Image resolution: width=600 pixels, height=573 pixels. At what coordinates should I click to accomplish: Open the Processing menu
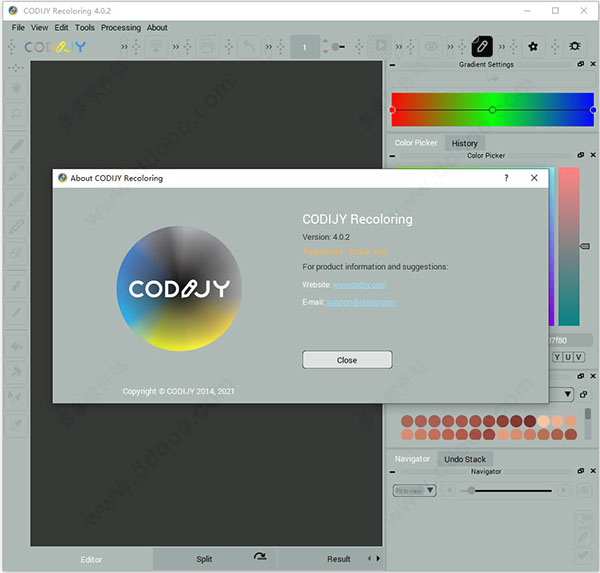pos(121,28)
